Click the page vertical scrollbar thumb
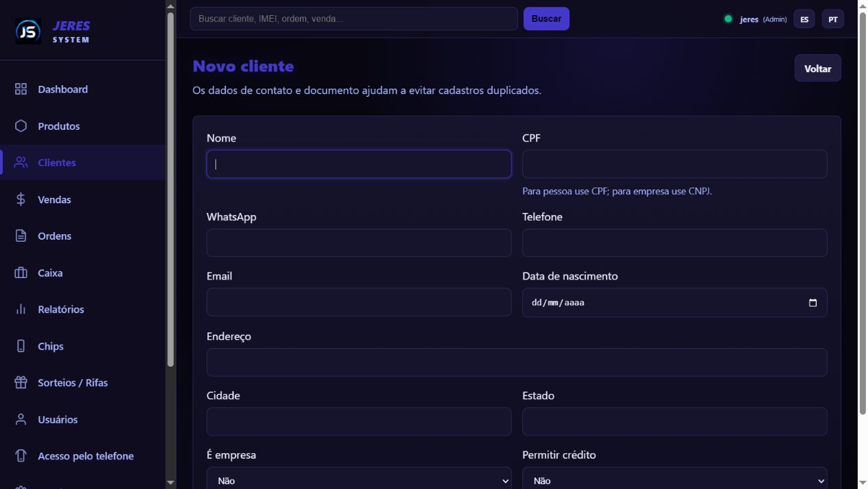Screen dimensions: 868x489 [x=863, y=214]
